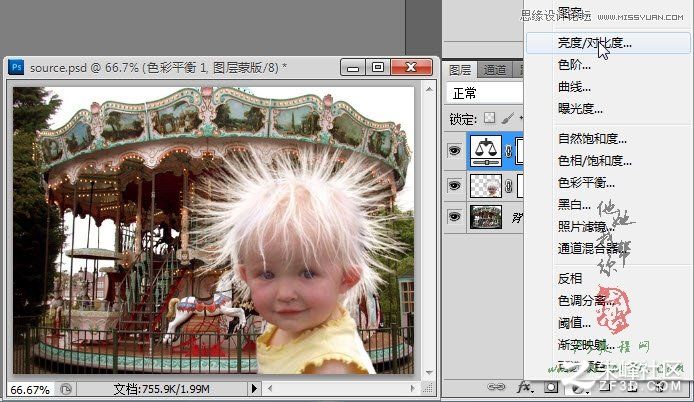Select the child cutout layer thumbnail
The height and width of the screenshot is (402, 694).
[486, 186]
